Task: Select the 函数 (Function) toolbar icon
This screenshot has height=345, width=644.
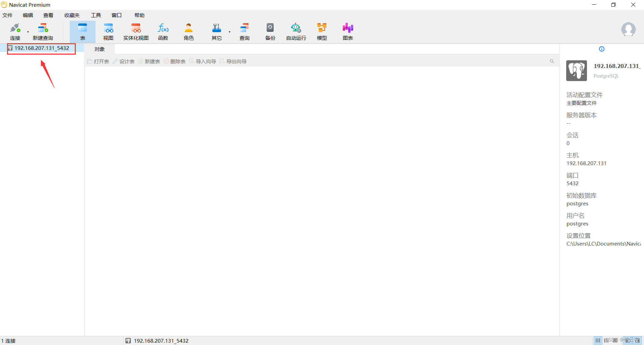Action: [163, 32]
